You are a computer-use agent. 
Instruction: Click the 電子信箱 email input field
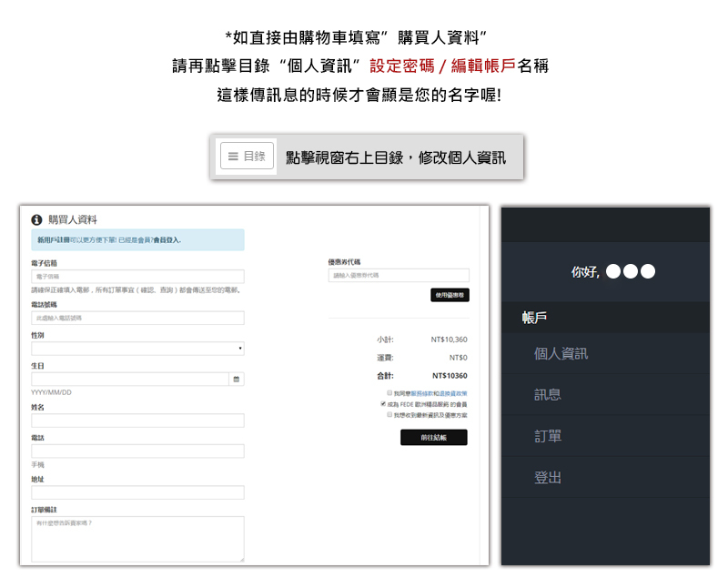tap(137, 277)
